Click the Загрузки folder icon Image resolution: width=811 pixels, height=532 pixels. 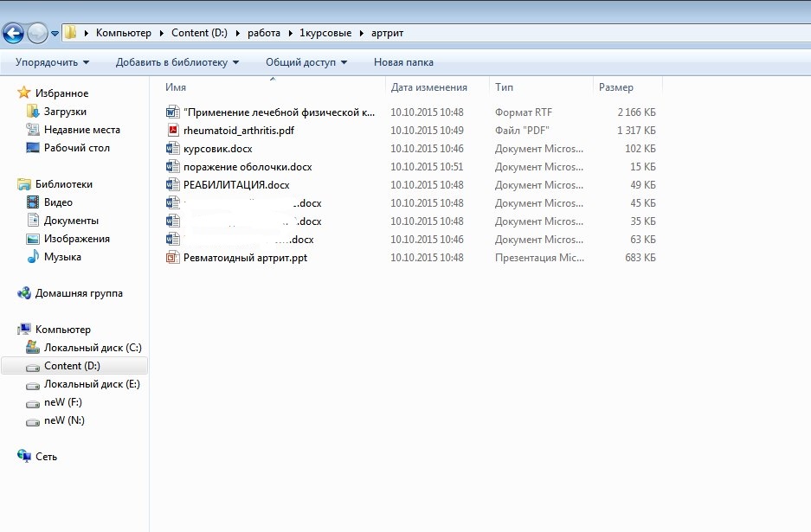click(x=33, y=111)
